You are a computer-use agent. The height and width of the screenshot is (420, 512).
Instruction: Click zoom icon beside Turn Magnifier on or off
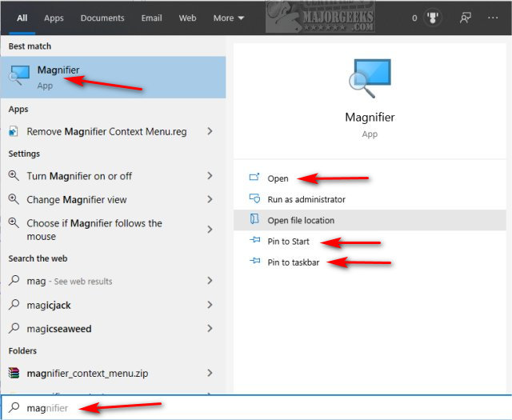pyautogui.click(x=14, y=176)
